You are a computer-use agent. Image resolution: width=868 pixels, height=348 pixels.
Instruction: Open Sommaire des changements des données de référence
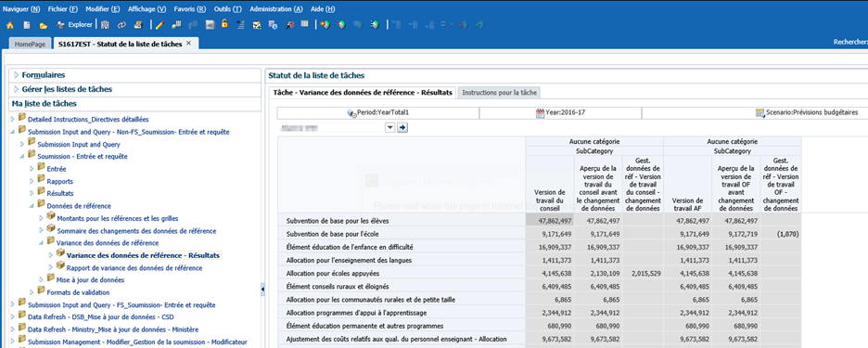click(136, 231)
